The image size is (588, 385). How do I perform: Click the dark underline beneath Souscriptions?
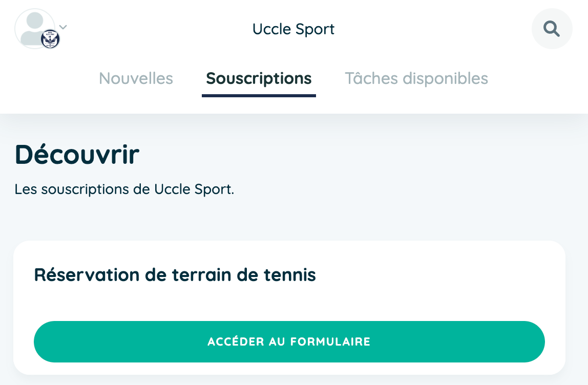click(x=259, y=96)
